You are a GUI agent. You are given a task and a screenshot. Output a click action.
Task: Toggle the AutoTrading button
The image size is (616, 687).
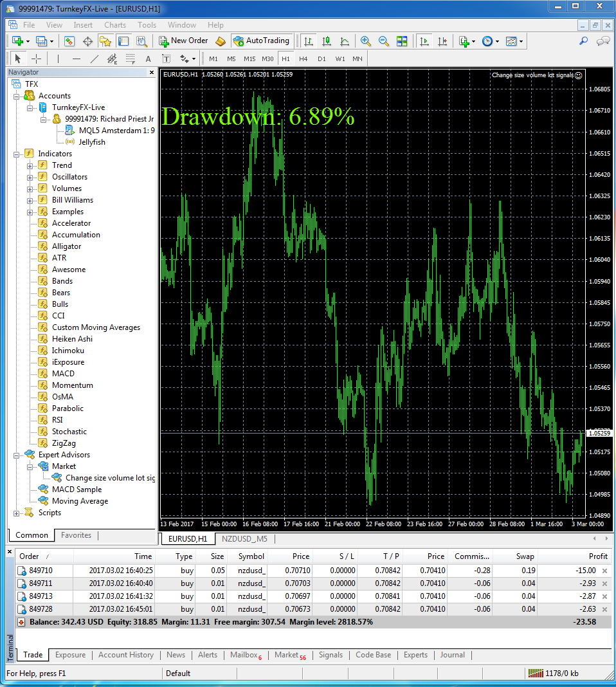[262, 41]
